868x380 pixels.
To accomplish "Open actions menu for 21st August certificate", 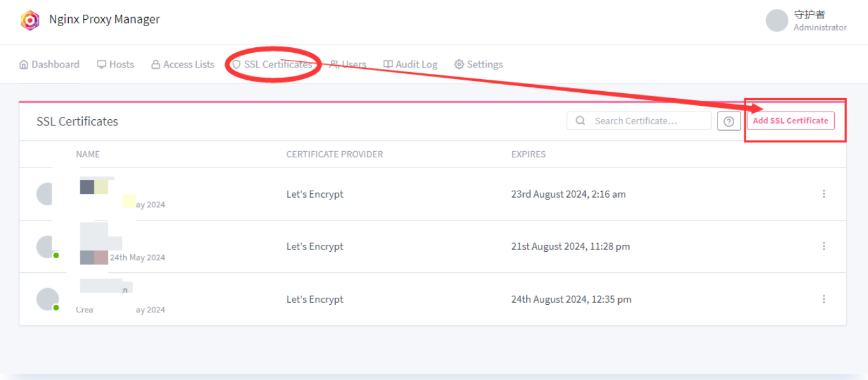I will 823,246.
